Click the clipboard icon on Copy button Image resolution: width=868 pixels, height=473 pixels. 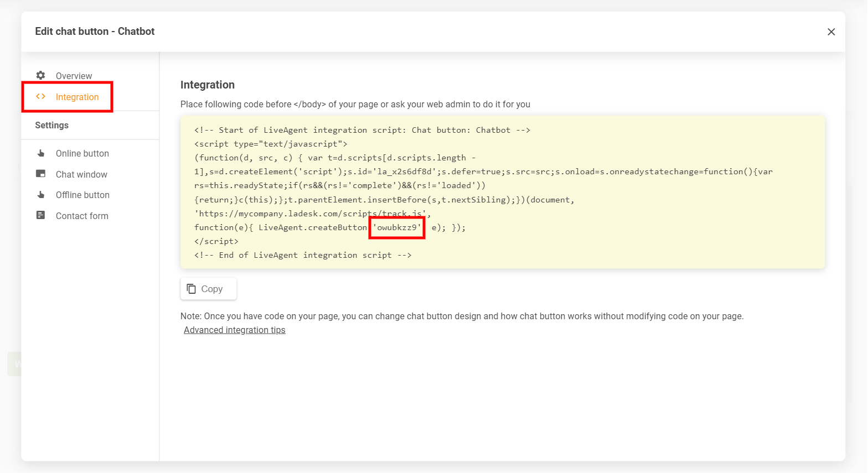click(192, 289)
